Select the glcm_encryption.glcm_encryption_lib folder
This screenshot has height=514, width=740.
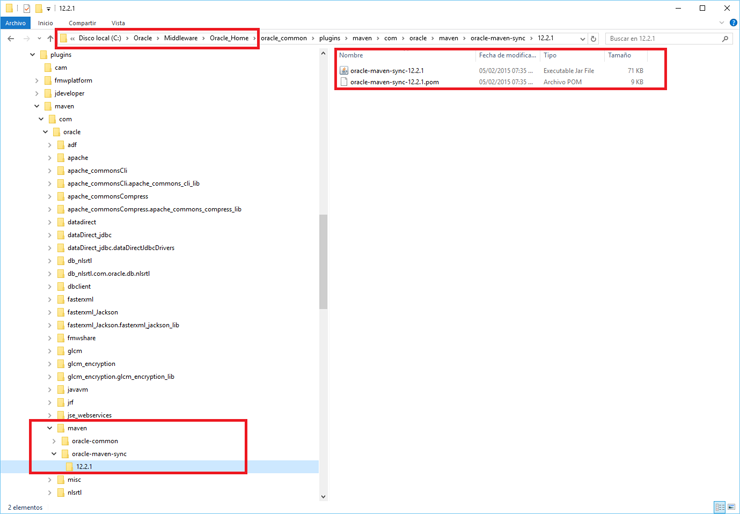tap(121, 377)
